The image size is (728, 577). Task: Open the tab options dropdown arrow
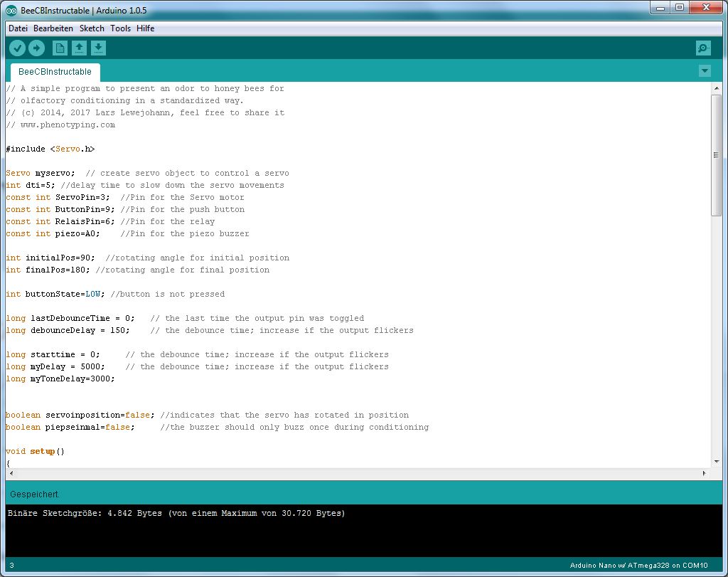704,70
